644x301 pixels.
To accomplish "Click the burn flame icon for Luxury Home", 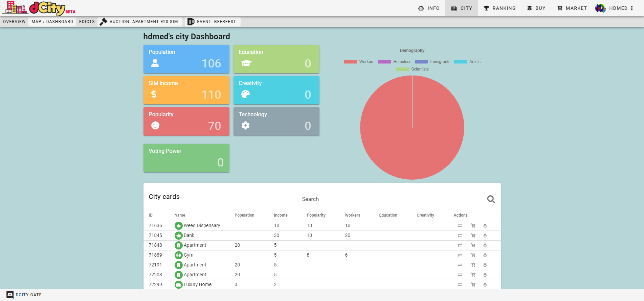I will [x=485, y=285].
